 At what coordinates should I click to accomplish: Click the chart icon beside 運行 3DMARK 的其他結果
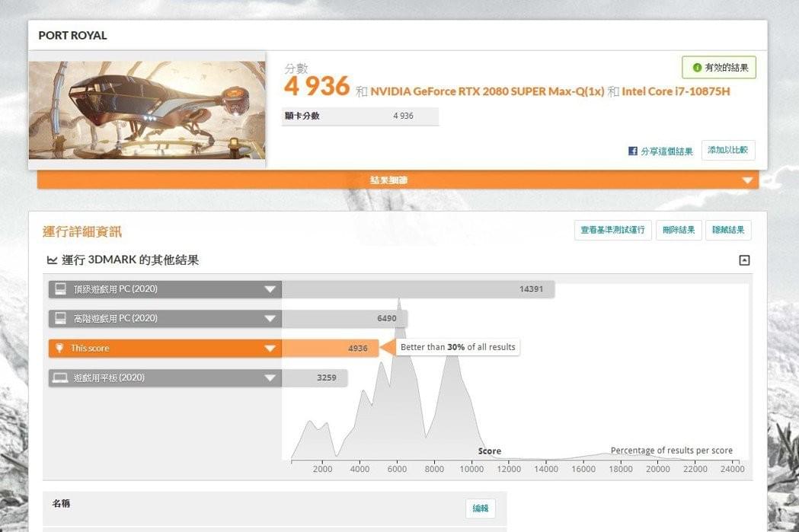pos(52,260)
